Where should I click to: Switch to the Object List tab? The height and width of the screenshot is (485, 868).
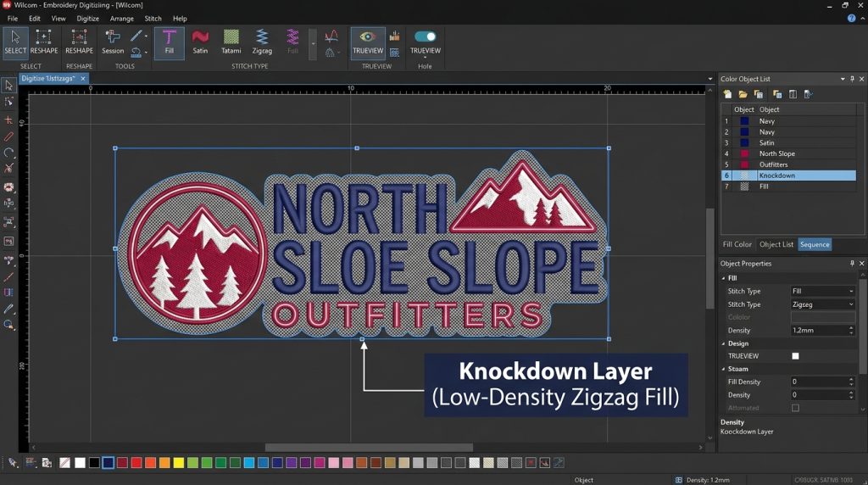click(776, 244)
